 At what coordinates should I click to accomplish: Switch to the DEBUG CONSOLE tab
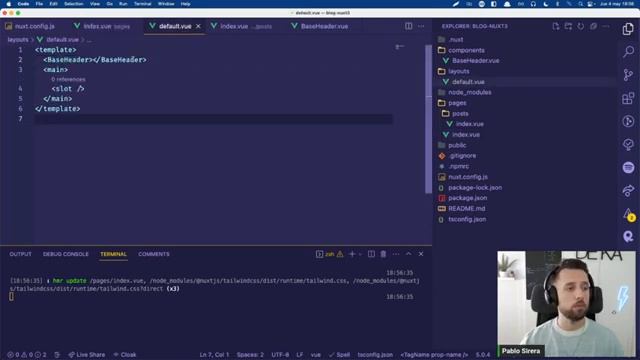point(66,254)
